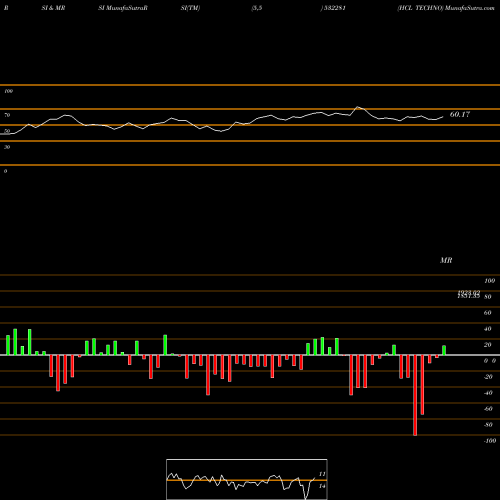Viewport: 500px width, 500px height.
Task: Select the SI & MR header label
Action: point(53,8)
